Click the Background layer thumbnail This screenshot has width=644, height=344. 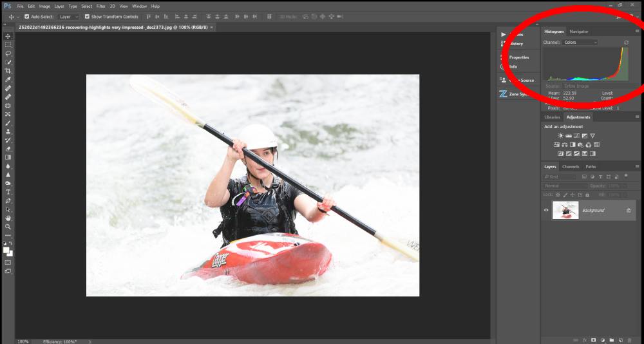point(565,210)
